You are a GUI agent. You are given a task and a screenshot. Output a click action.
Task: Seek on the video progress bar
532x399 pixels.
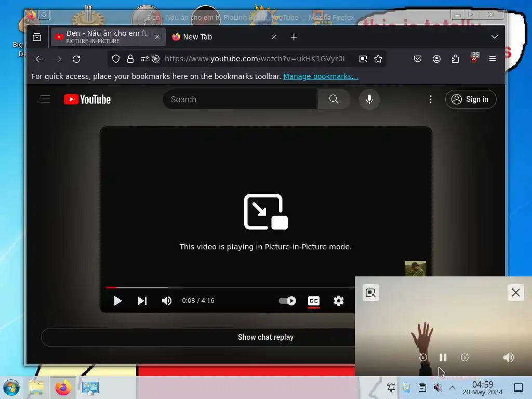pyautogui.click(x=230, y=287)
